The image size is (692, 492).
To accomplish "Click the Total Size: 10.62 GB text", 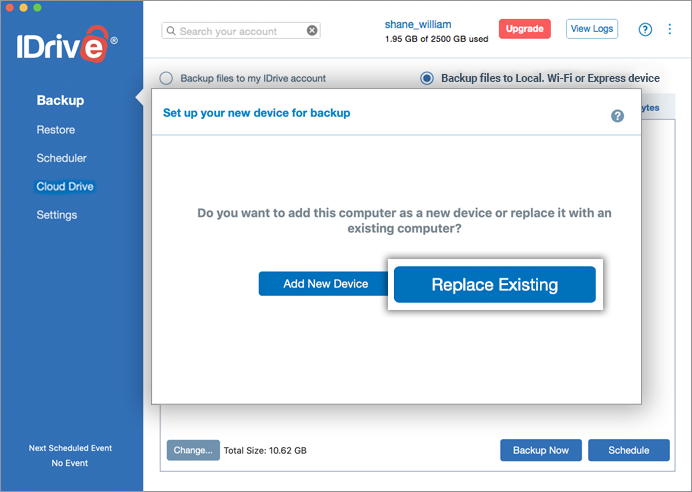I will pos(265,451).
